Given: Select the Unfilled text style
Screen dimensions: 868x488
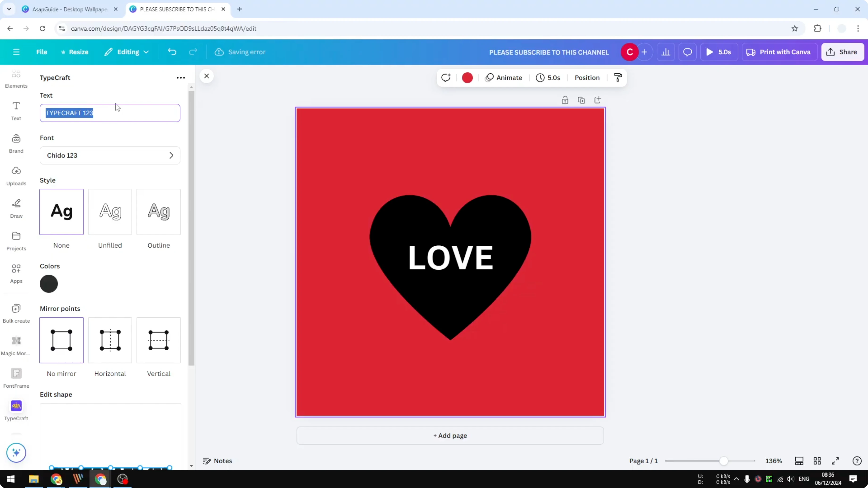Looking at the screenshot, I should tap(110, 212).
